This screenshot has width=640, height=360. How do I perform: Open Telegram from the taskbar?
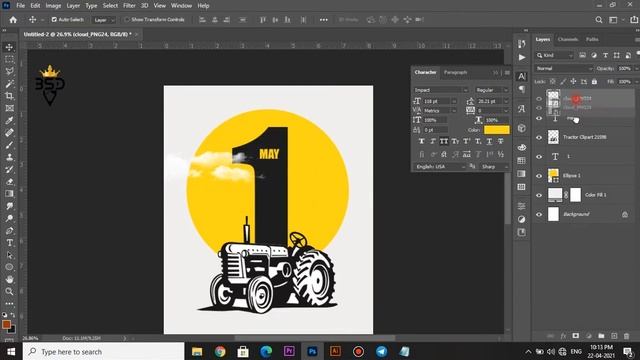click(381, 351)
